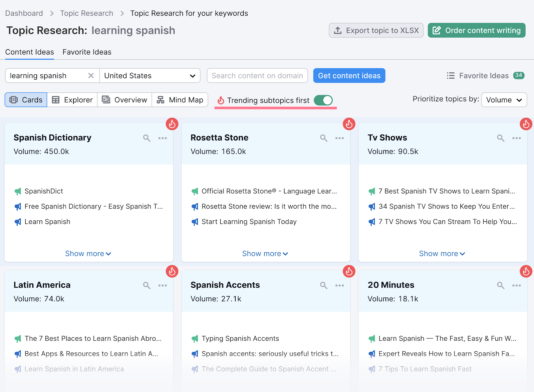This screenshot has width=534, height=392.
Task: Open the United States country dropdown
Action: (150, 76)
